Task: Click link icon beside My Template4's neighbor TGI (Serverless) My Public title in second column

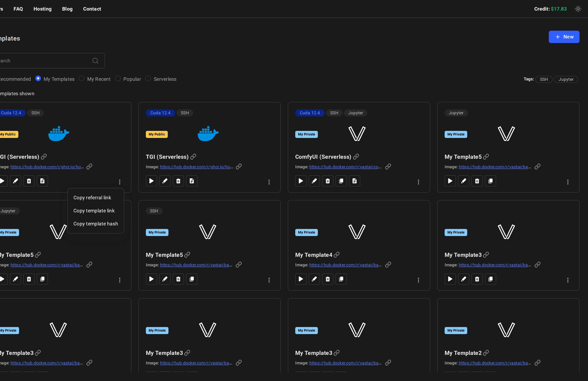Action: (193, 157)
